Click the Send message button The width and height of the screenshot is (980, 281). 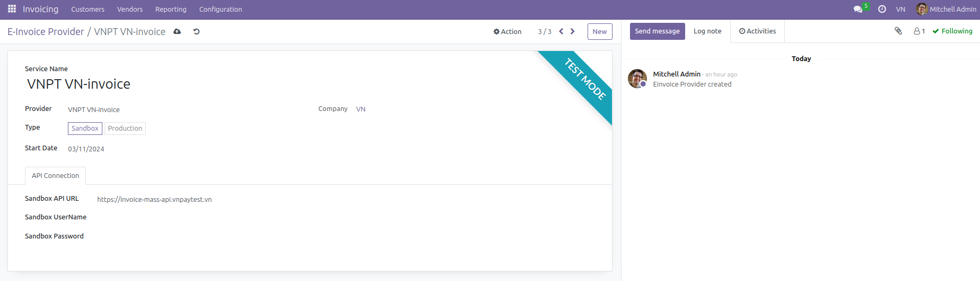(657, 31)
